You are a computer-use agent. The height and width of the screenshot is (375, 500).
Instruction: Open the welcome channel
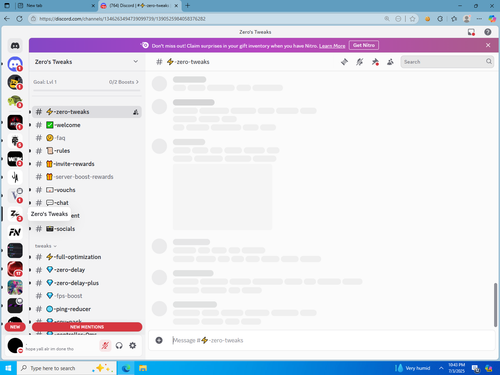[87, 125]
